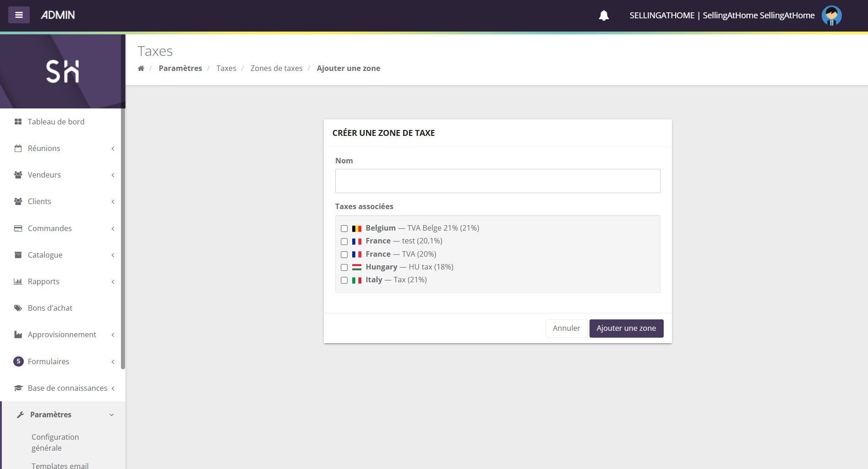Click the SH logo in sidebar
The height and width of the screenshot is (469, 868).
[63, 71]
